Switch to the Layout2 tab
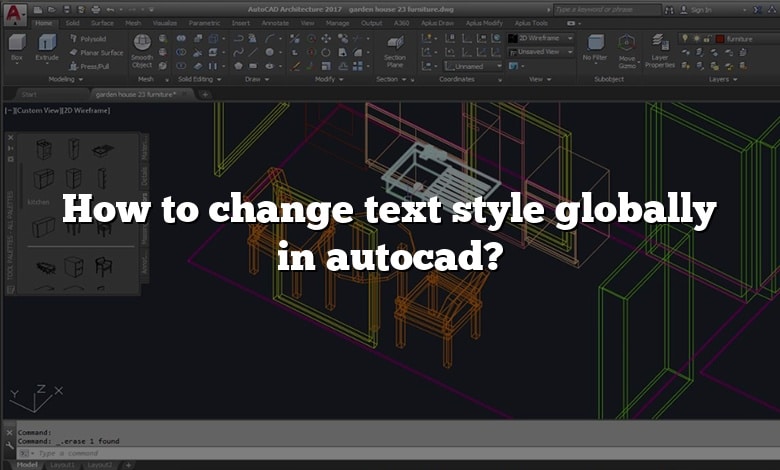This screenshot has height=470, width=780. tap(99, 465)
